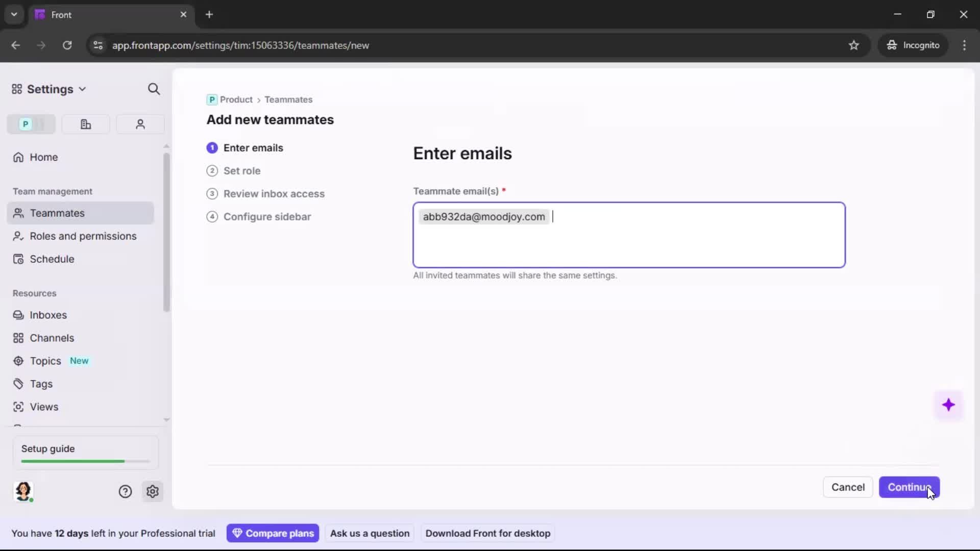This screenshot has height=551, width=980.
Task: Open the settings search icon
Action: coord(154,89)
